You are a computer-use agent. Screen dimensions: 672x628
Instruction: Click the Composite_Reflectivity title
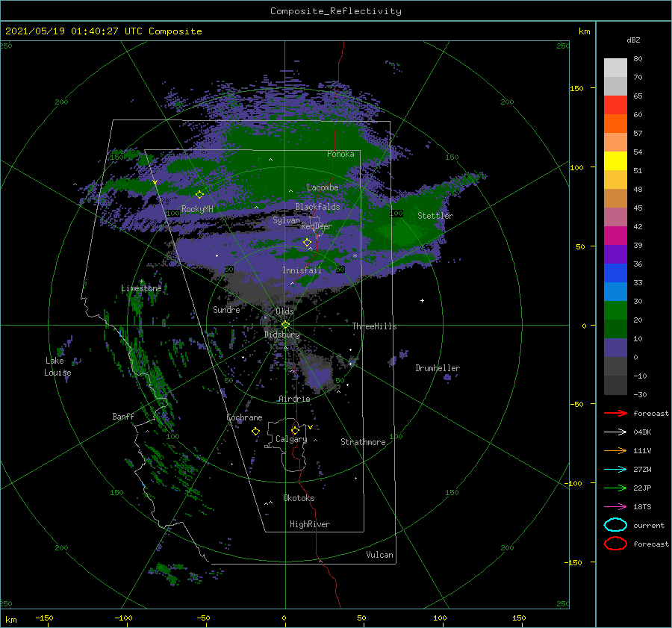tap(336, 11)
